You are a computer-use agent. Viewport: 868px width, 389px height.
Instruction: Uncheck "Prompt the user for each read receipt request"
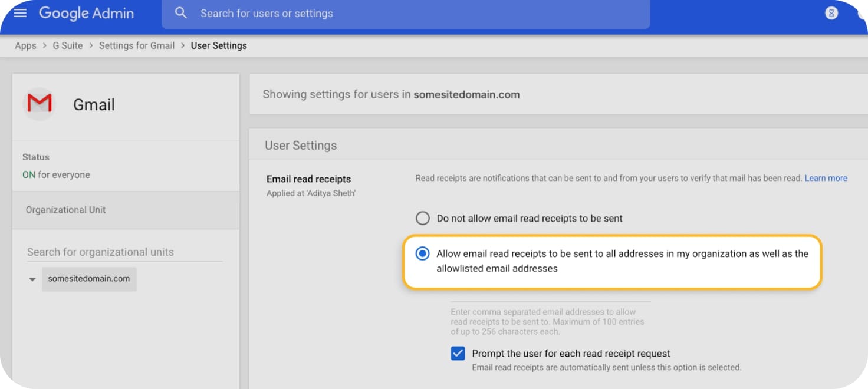point(458,353)
